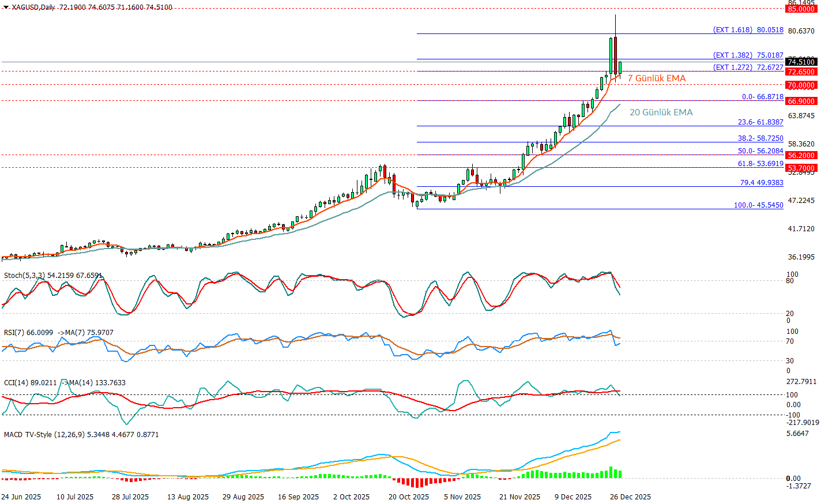
Task: Select the 20 Oct 2025 date on time axis
Action: point(408,497)
